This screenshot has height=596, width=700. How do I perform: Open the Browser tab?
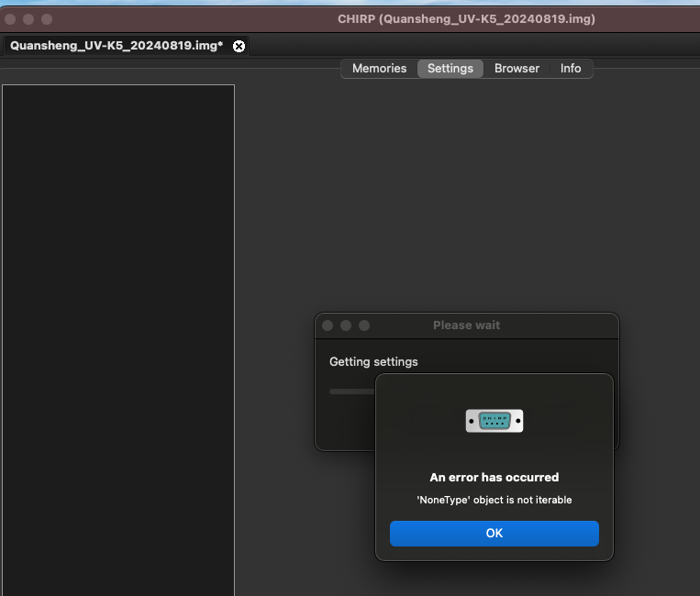point(517,68)
